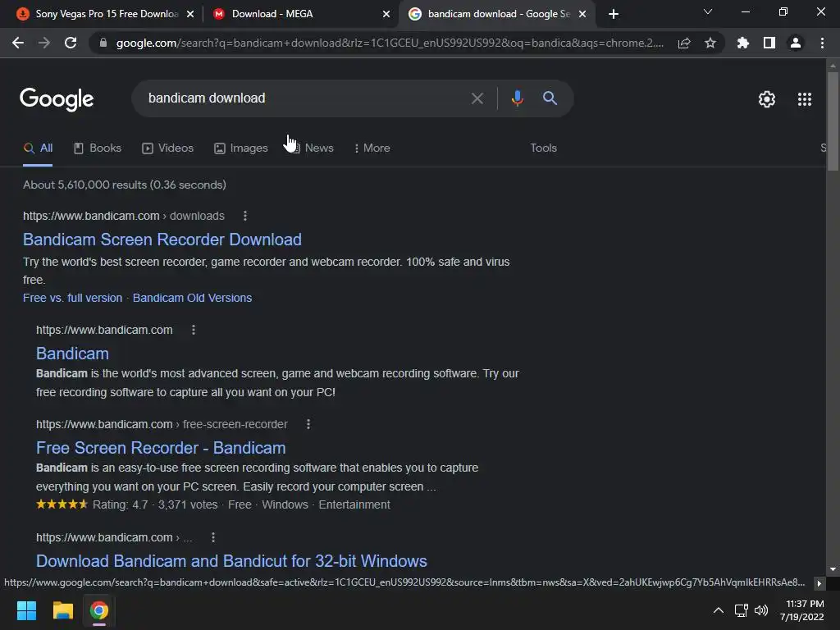Submit search with magnifier icon
This screenshot has height=630, width=840.
pos(550,98)
